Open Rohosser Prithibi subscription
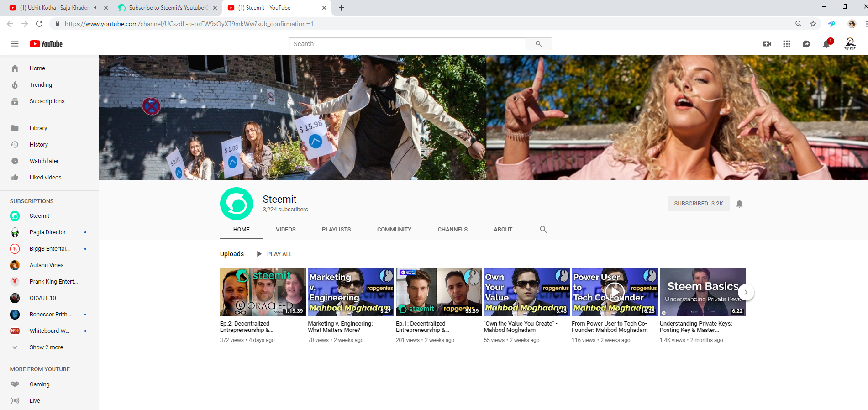 tap(49, 315)
